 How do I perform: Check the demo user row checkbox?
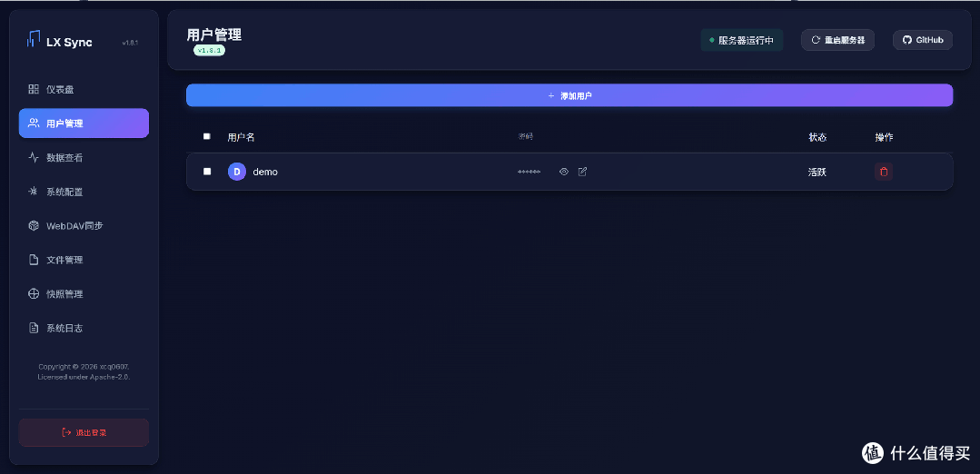tap(207, 172)
